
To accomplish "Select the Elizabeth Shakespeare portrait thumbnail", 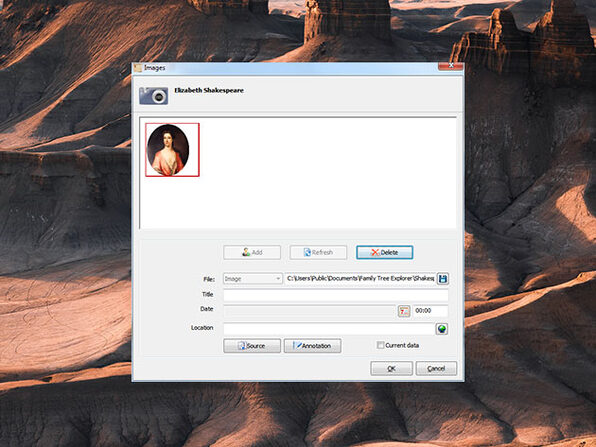I will click(172, 150).
